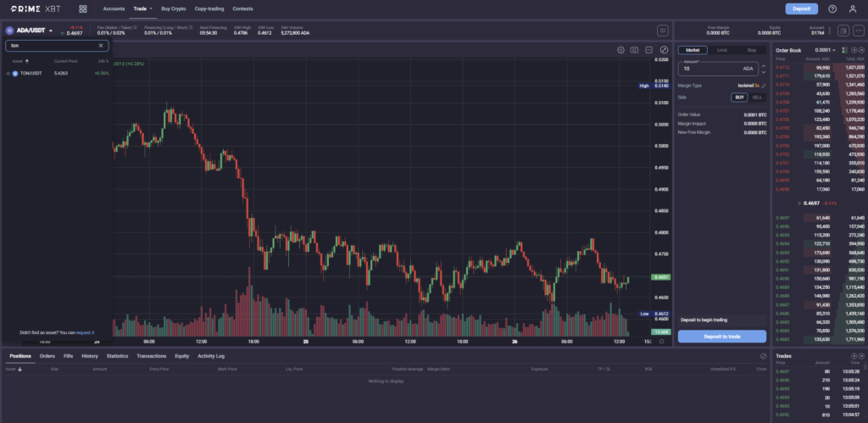Collapse the Trades panel
The height and width of the screenshot is (423, 868).
861,355
